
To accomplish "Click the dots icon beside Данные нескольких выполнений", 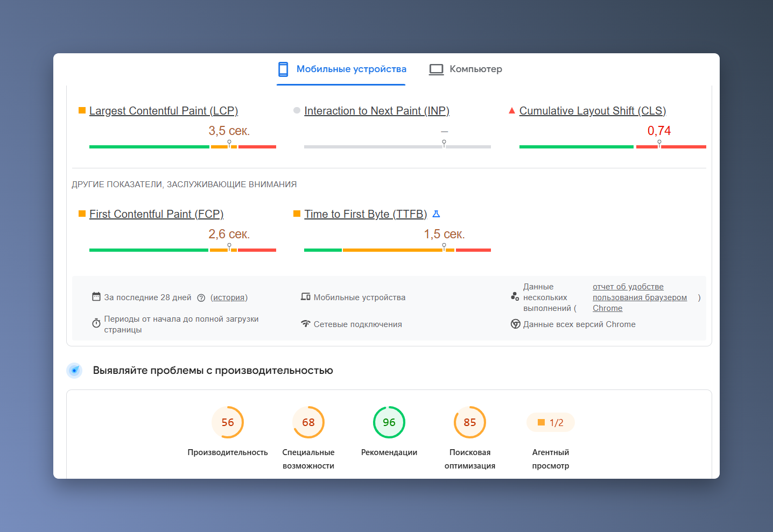I will (x=515, y=296).
